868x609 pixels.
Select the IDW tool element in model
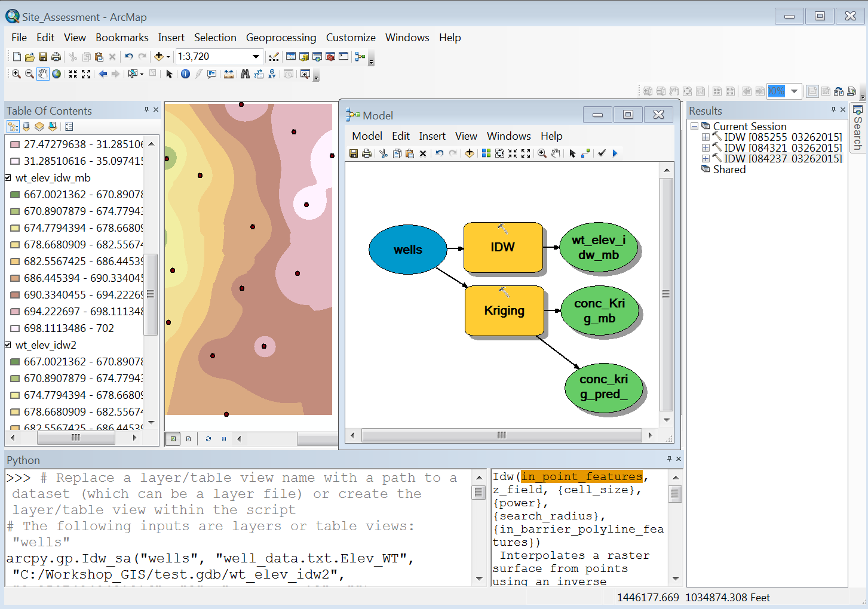pos(503,247)
